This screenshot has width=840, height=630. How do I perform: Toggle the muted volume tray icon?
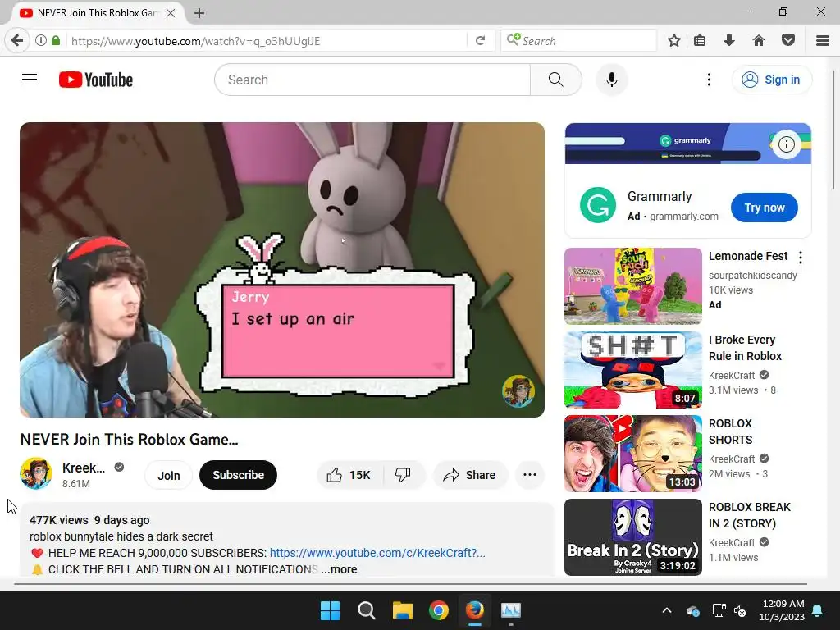(740, 610)
